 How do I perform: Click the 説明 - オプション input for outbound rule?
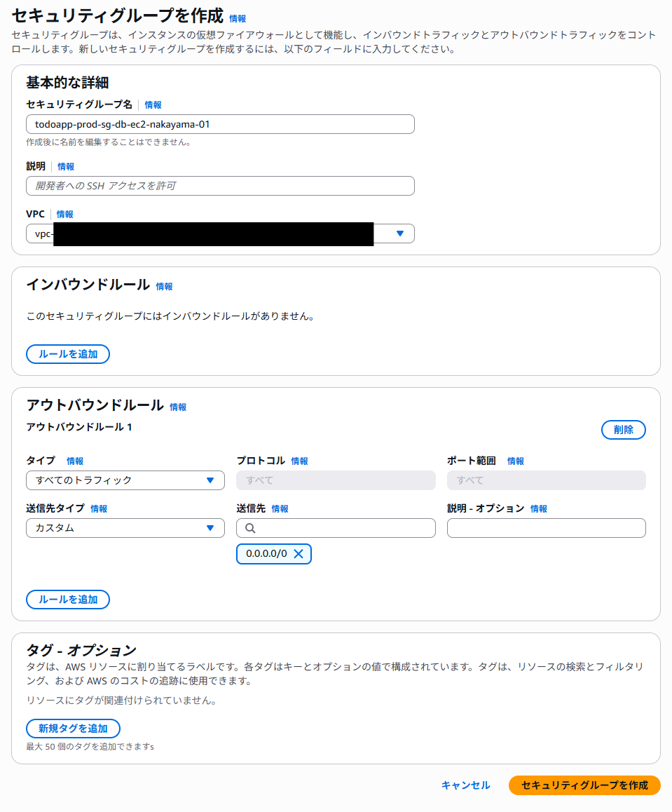pos(547,528)
